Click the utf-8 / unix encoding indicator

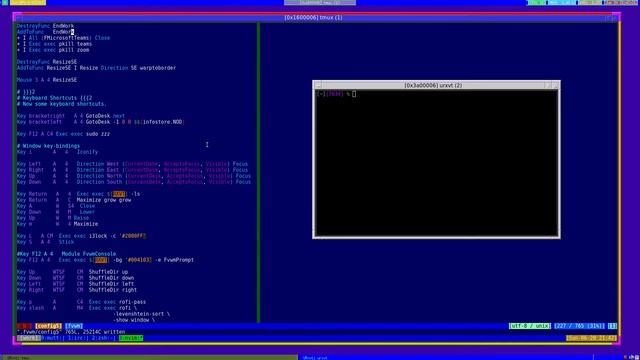tap(529, 326)
